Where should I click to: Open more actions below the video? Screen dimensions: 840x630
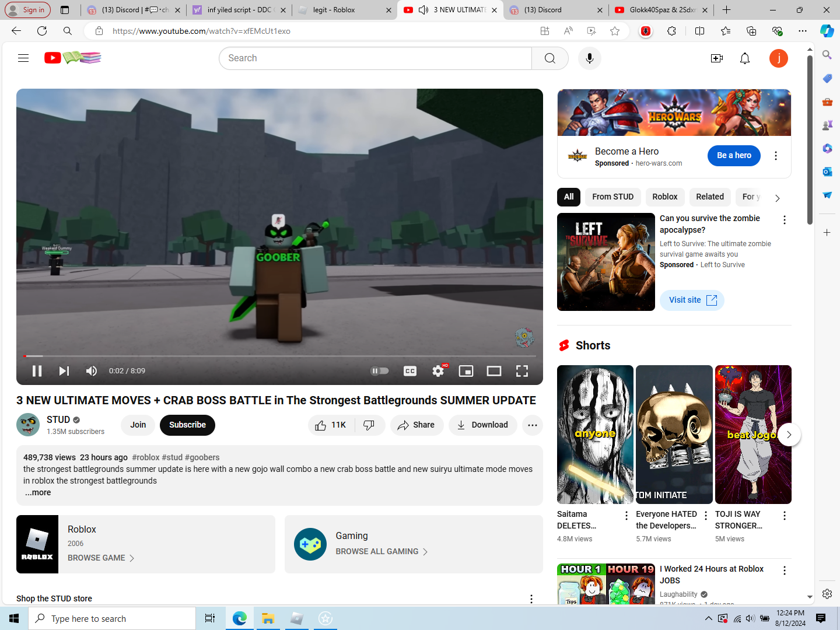coord(533,425)
